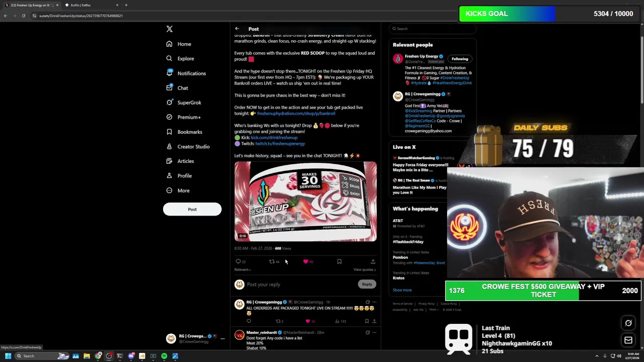Click the share icon on main post
Screen dimensions: 644x362
tap(373, 261)
